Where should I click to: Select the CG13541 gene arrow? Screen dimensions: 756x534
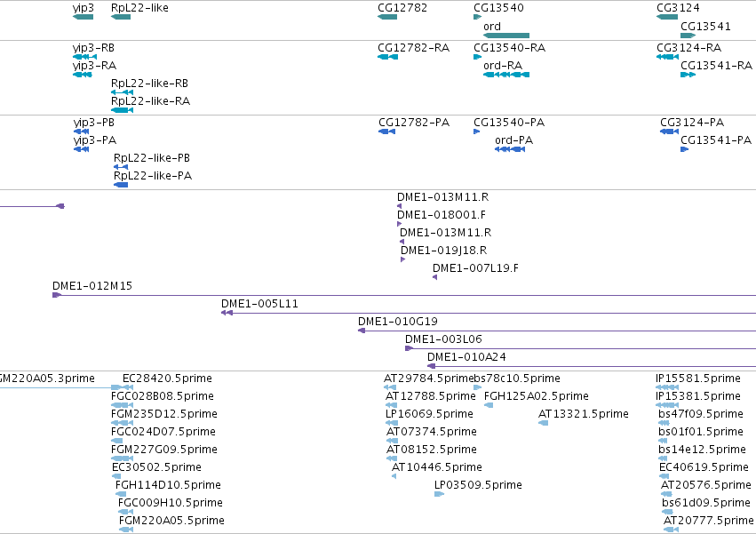(x=688, y=36)
